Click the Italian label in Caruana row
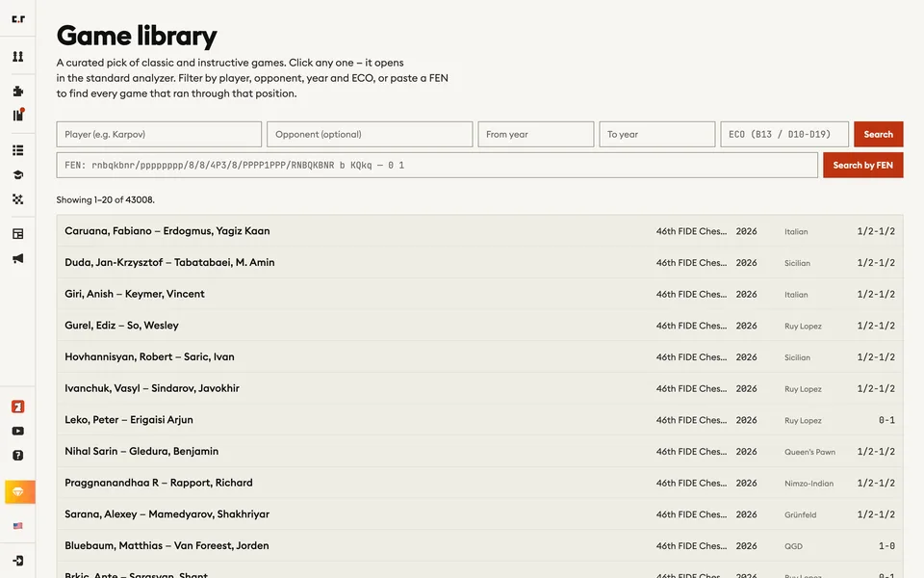924x578 pixels. click(x=796, y=232)
